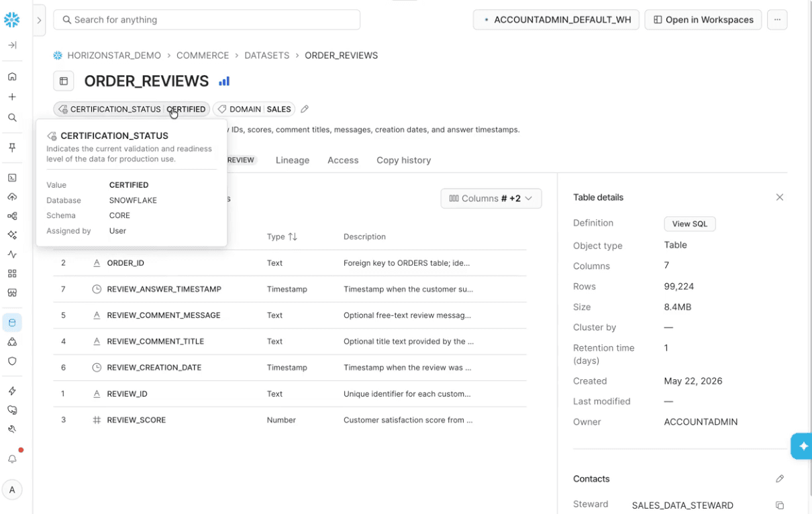Click the Description column header

coord(364,237)
